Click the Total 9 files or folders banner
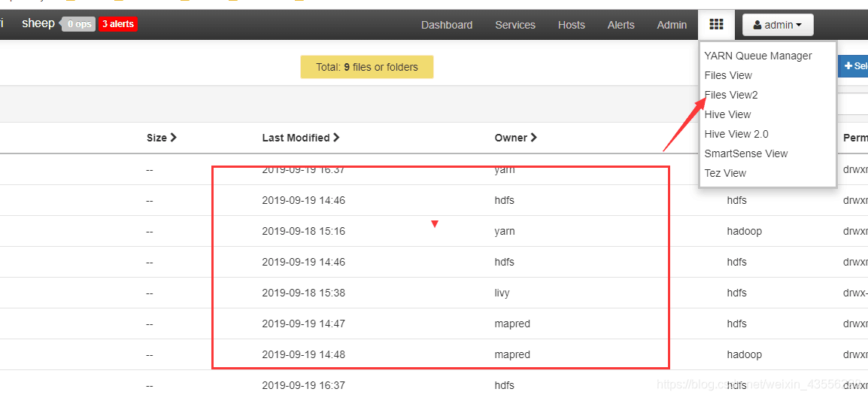This screenshot has height=398, width=868. [x=367, y=67]
